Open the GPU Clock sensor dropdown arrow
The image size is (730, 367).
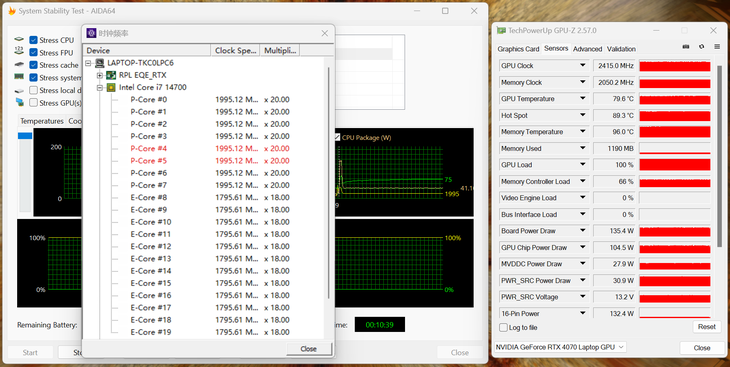(582, 66)
